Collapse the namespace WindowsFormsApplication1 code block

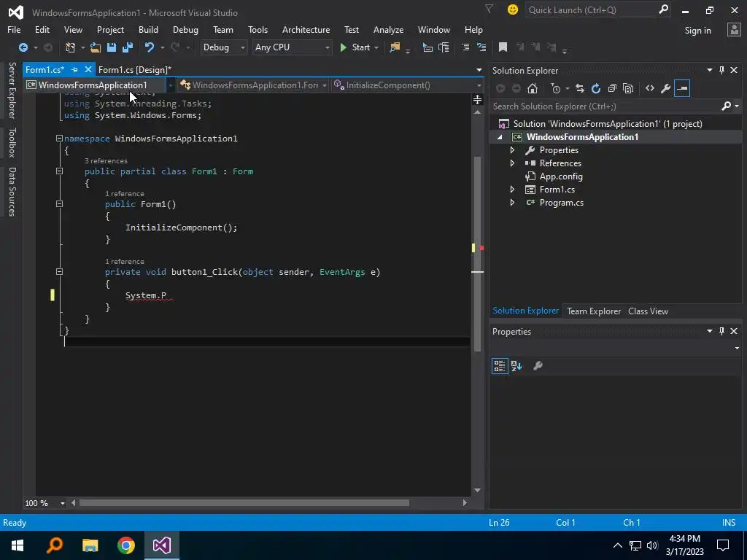click(x=59, y=138)
